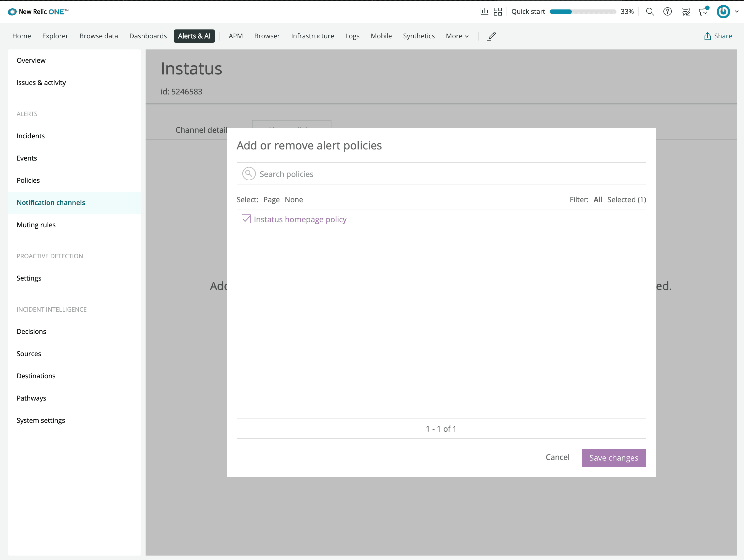Click the Search policies input field
744x560 pixels.
tap(441, 174)
